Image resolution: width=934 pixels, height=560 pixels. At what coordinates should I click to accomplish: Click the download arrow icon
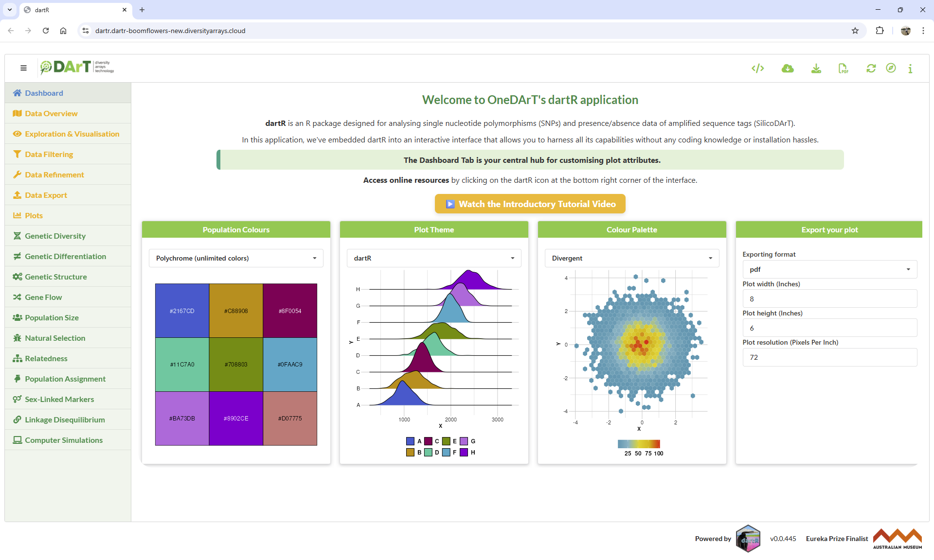click(816, 69)
